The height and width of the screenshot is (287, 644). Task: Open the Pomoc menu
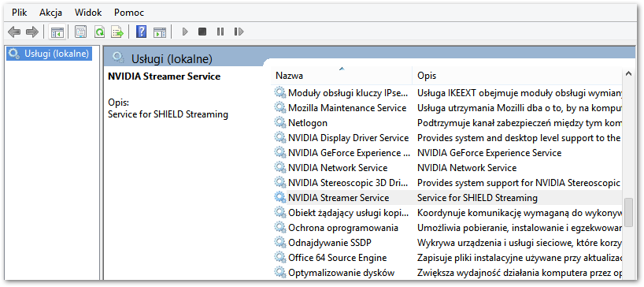coord(129,13)
